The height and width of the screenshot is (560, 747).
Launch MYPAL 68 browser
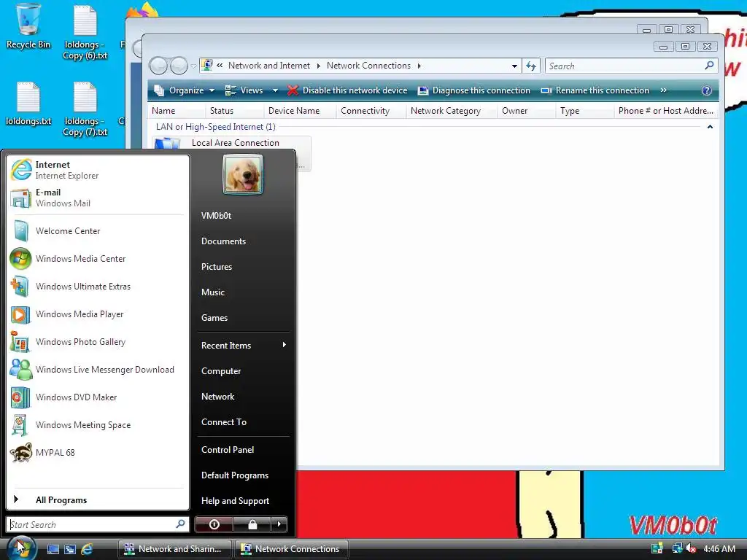click(x=98, y=452)
